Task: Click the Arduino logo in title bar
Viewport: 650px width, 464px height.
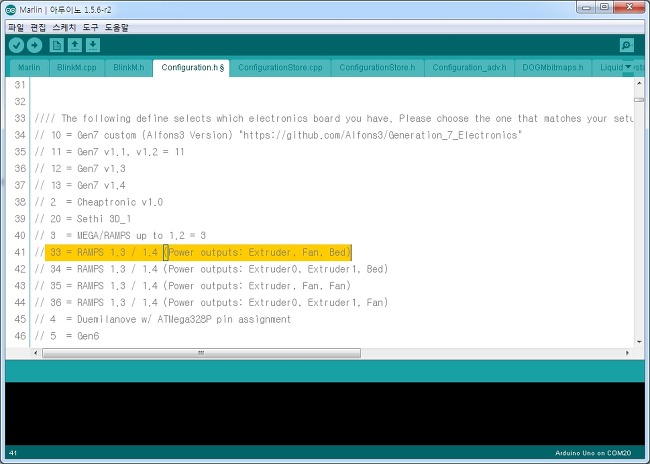Action: pyautogui.click(x=11, y=10)
